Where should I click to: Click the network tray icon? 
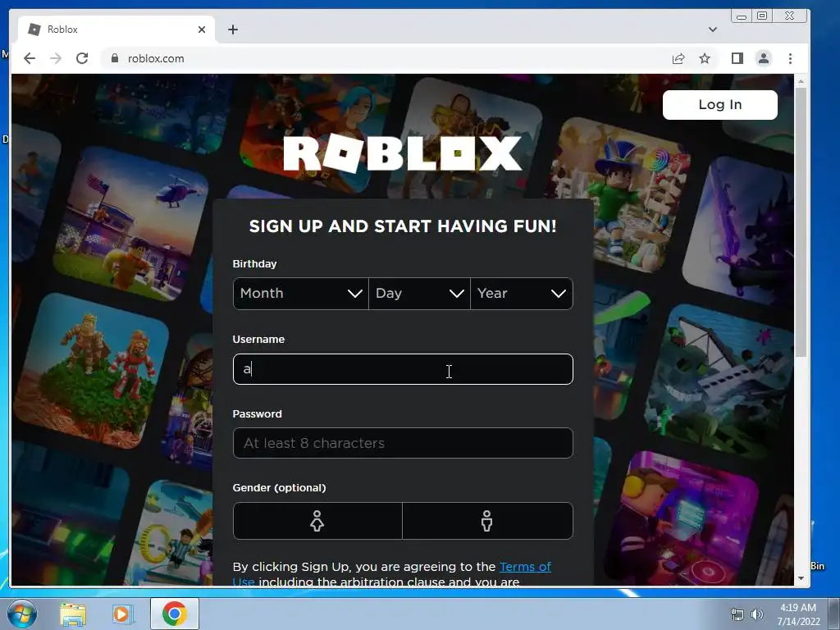coord(737,614)
